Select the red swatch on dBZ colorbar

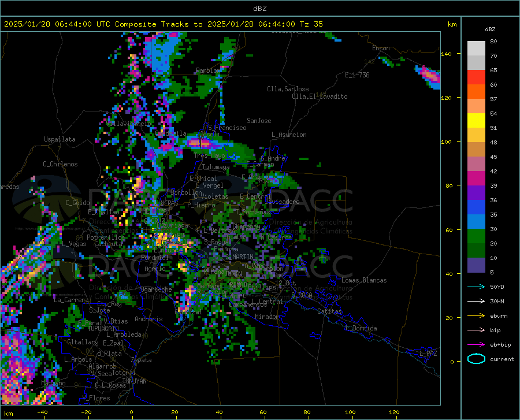pyautogui.click(x=476, y=77)
